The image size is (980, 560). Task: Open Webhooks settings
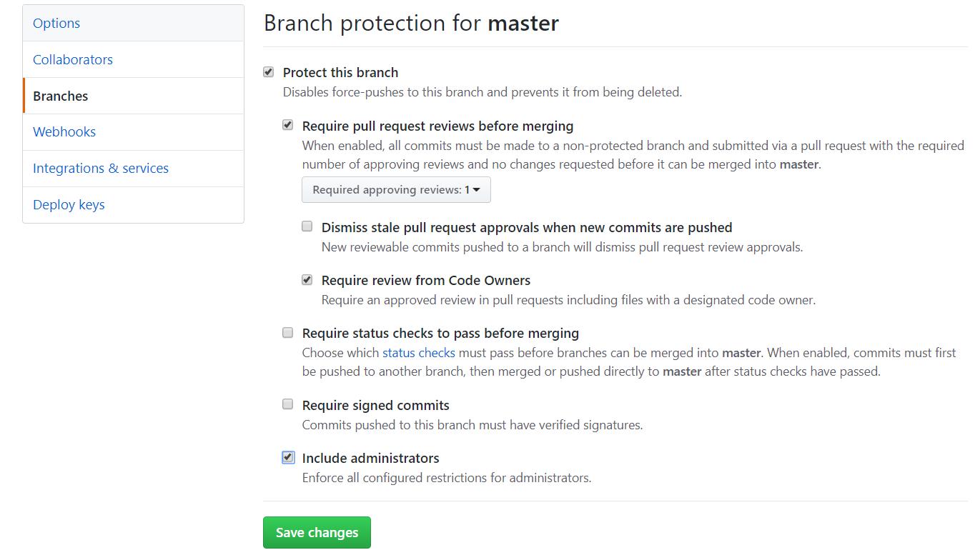tap(64, 131)
